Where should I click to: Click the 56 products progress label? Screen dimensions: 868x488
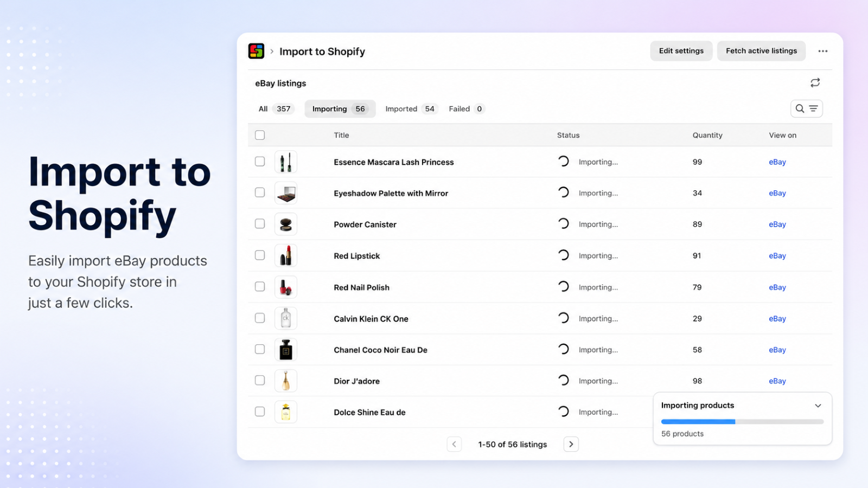(x=682, y=434)
